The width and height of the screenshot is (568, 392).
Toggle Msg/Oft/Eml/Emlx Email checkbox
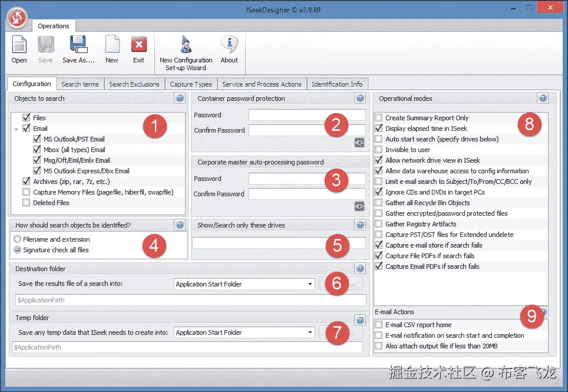click(x=37, y=160)
